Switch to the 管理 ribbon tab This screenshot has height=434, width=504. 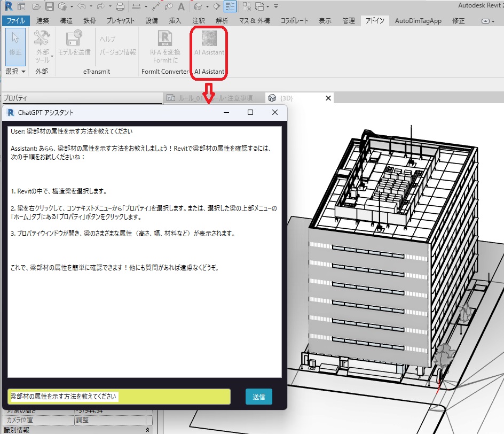tap(349, 21)
